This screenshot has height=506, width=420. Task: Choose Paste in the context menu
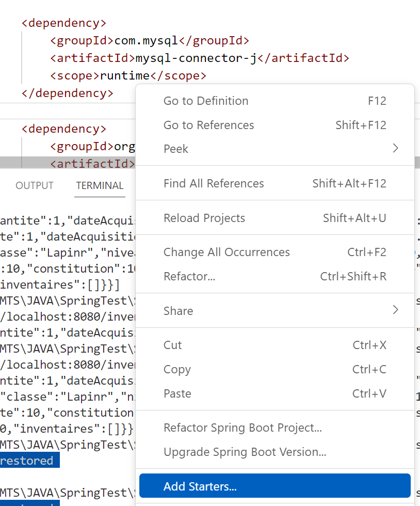(x=177, y=394)
